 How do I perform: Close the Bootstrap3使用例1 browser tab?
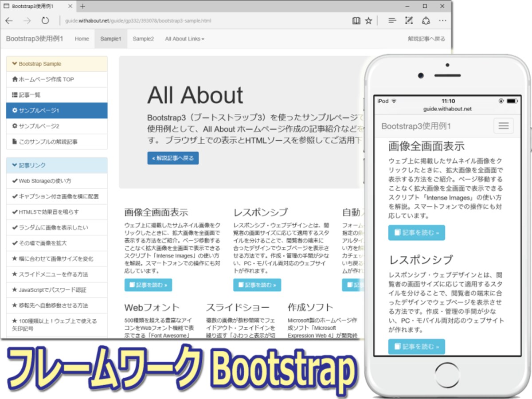click(71, 7)
